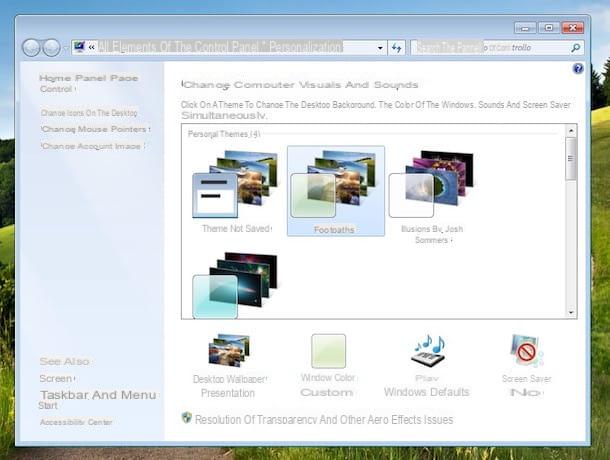Open Change Account Image link

click(93, 146)
